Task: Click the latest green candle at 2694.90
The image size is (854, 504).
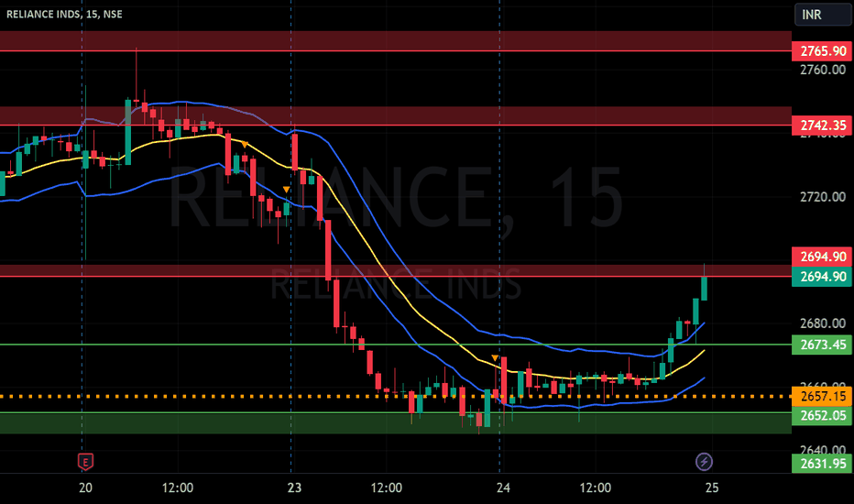Action: 704,289
